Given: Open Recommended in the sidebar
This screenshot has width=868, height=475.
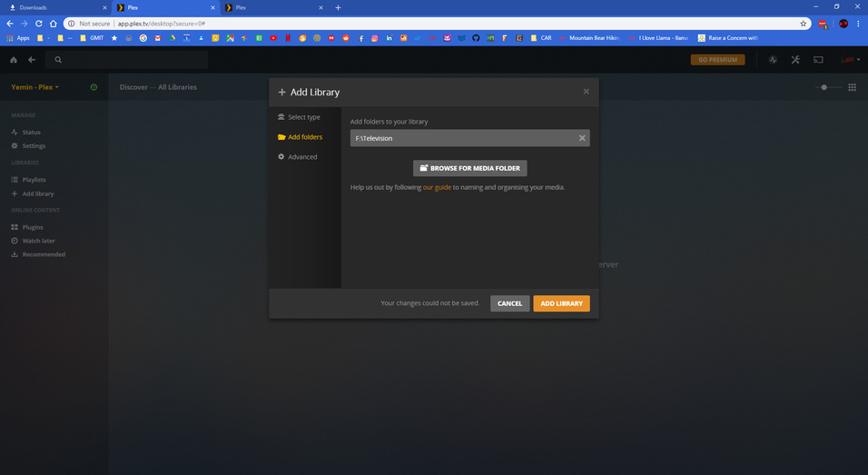Looking at the screenshot, I should [38, 254].
